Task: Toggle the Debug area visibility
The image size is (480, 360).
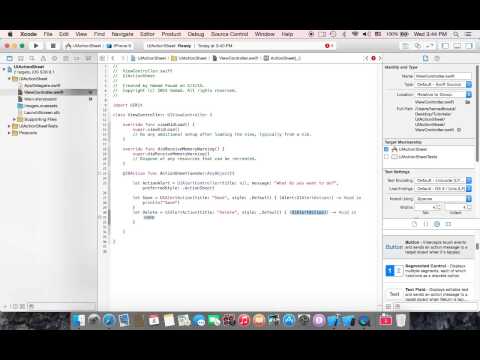Action: point(457,46)
